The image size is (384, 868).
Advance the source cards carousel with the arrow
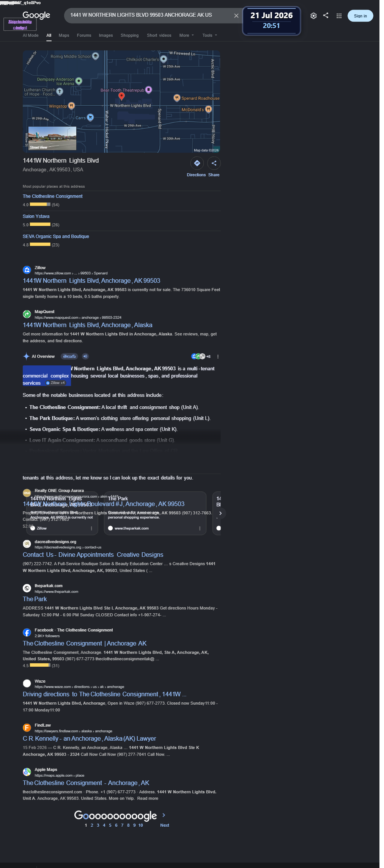(x=220, y=513)
